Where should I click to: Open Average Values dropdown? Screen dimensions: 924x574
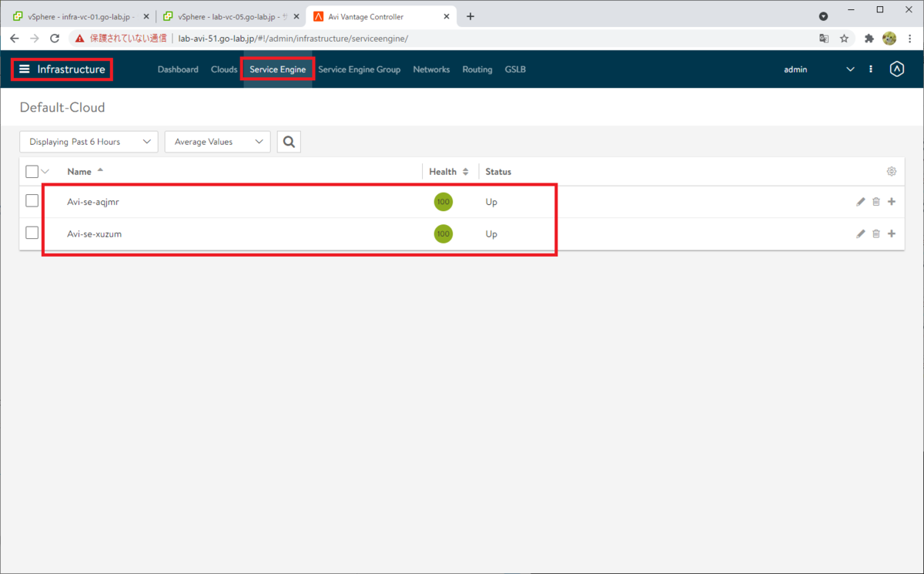(x=218, y=142)
